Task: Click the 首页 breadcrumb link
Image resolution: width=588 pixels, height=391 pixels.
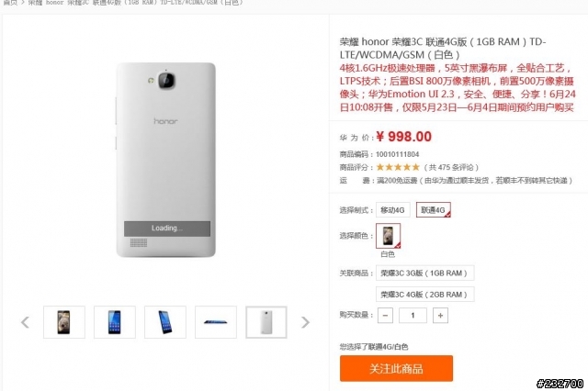Action: click(x=10, y=2)
